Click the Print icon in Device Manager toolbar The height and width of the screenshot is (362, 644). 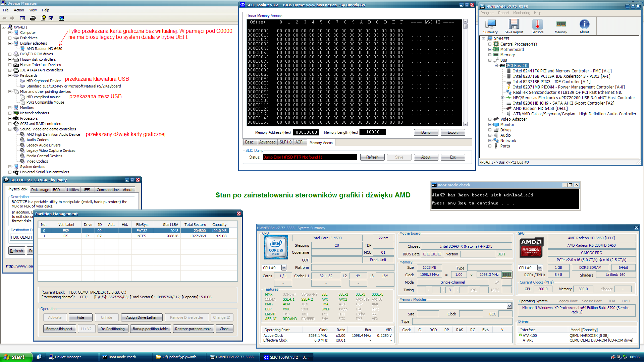pyautogui.click(x=33, y=18)
